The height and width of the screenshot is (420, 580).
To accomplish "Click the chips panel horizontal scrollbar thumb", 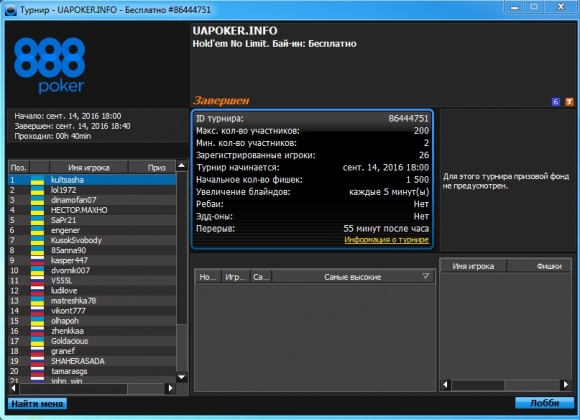I will pos(478,385).
